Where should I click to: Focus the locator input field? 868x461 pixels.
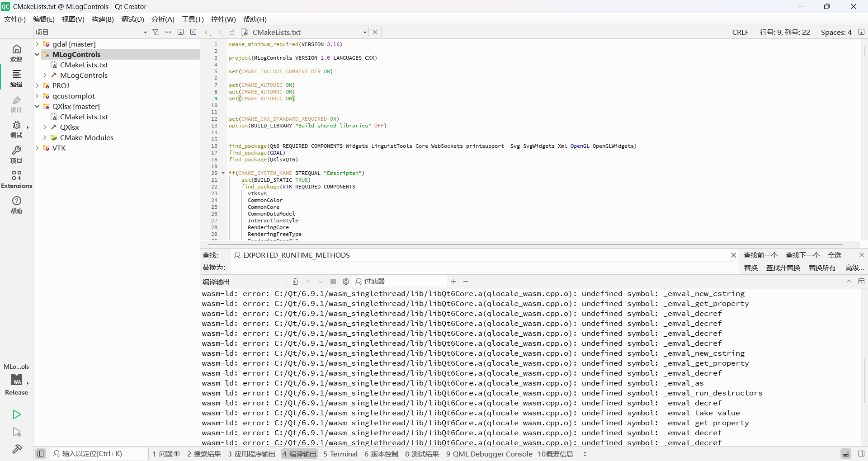(99, 454)
